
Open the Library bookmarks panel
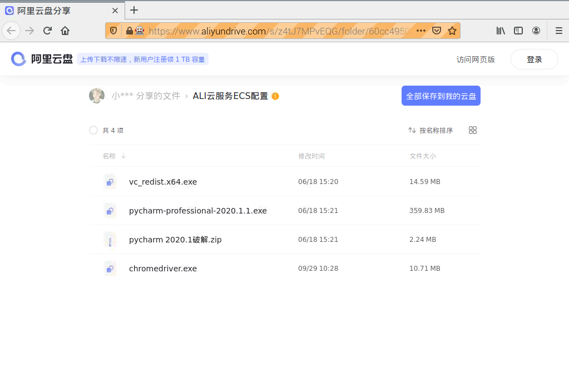(501, 31)
